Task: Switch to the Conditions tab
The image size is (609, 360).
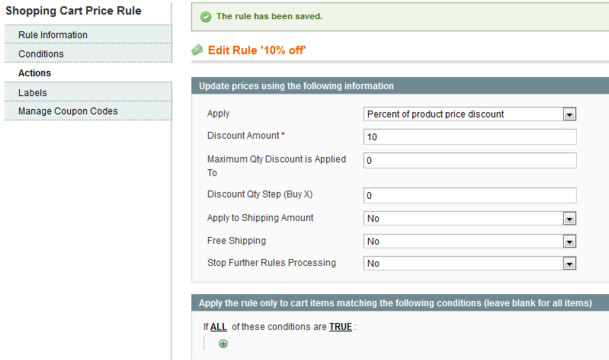Action: point(88,54)
